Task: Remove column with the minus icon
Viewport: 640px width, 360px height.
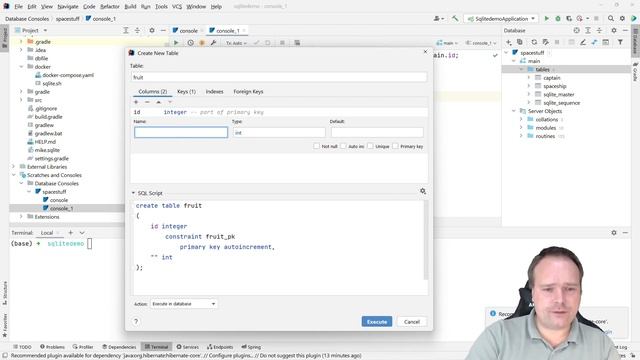Action: tap(147, 102)
